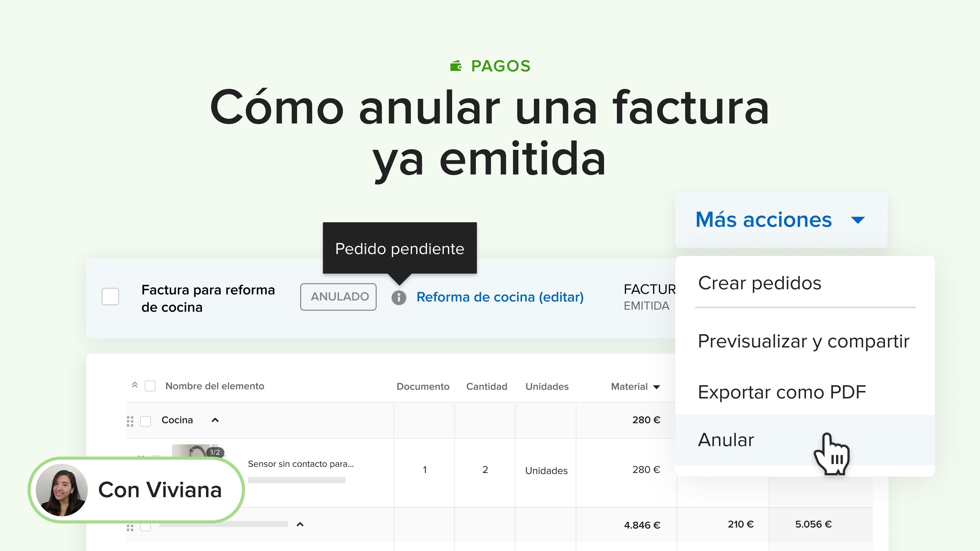Select the Cocina row checkbox
The width and height of the screenshot is (980, 551).
tap(145, 421)
